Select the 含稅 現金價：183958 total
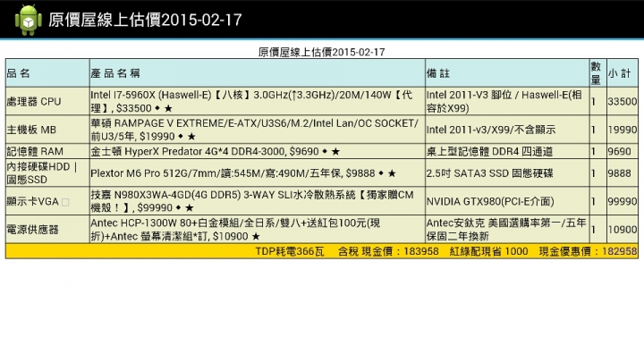Image resolution: width=644 pixels, height=362 pixels. click(388, 251)
